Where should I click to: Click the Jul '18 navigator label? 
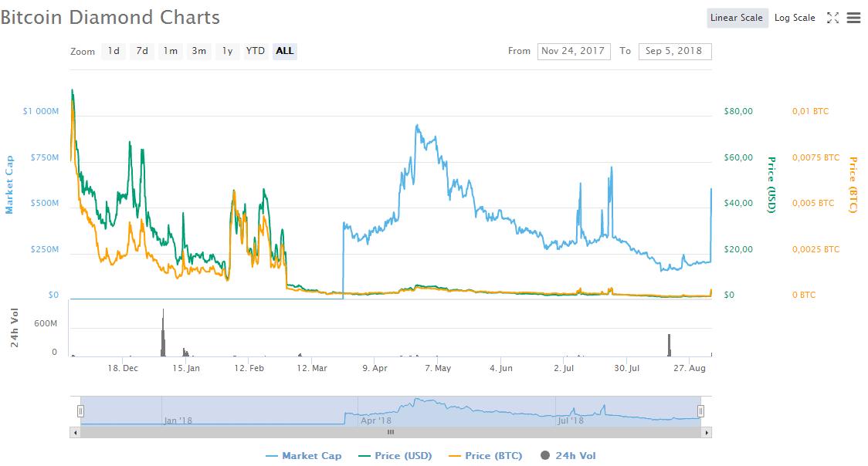[570, 420]
